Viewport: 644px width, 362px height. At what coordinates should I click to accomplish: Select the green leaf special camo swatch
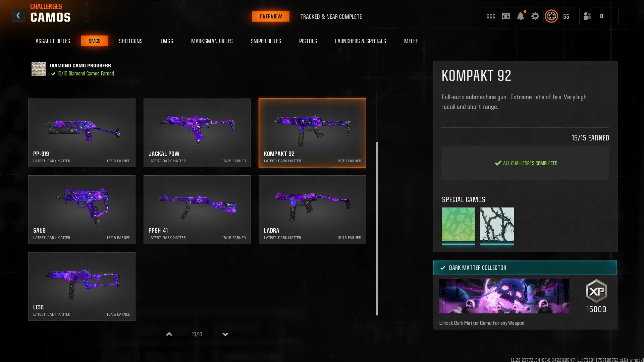pyautogui.click(x=458, y=224)
